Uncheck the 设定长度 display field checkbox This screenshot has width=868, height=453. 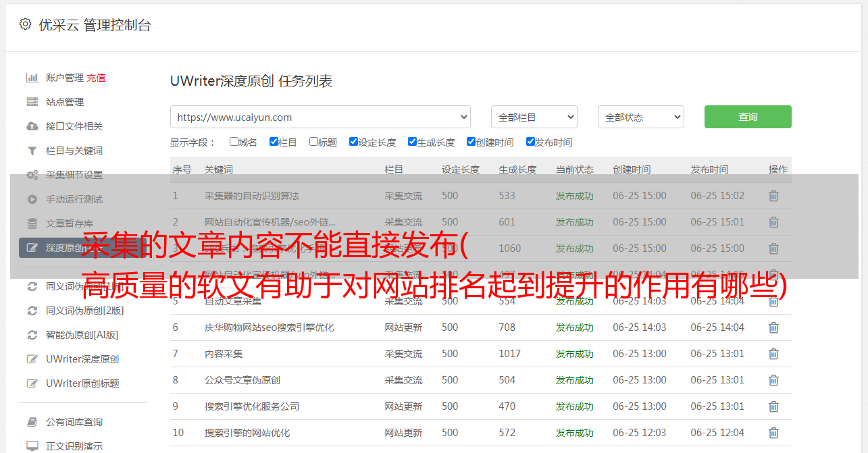[x=353, y=142]
